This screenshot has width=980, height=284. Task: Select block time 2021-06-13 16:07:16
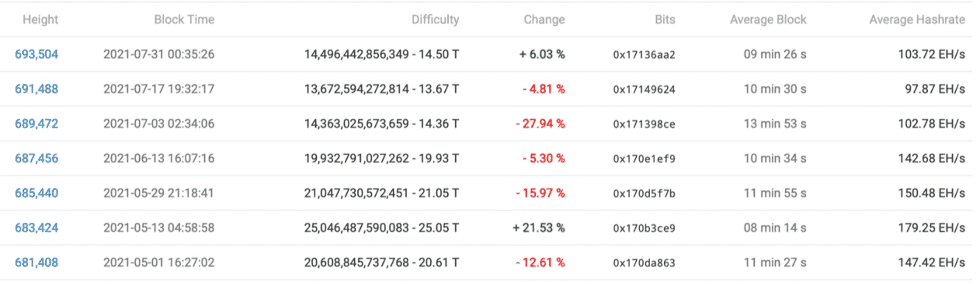[159, 158]
